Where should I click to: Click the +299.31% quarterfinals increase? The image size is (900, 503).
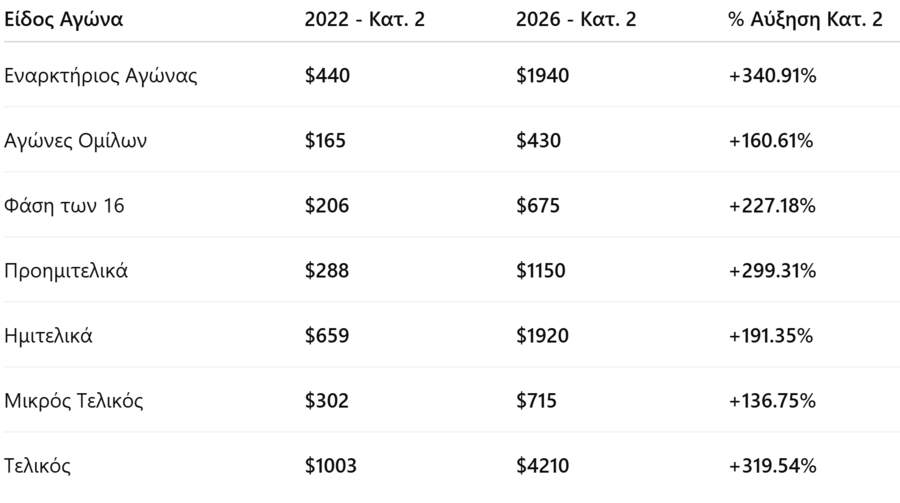click(x=774, y=271)
